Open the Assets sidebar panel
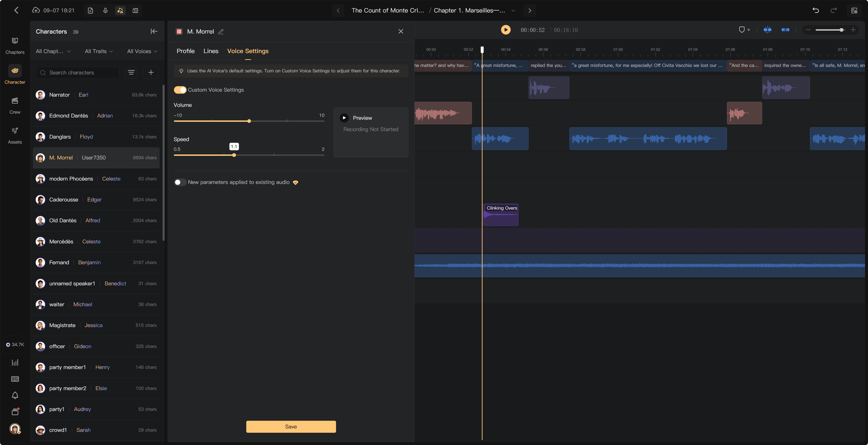868x445 pixels. point(15,135)
